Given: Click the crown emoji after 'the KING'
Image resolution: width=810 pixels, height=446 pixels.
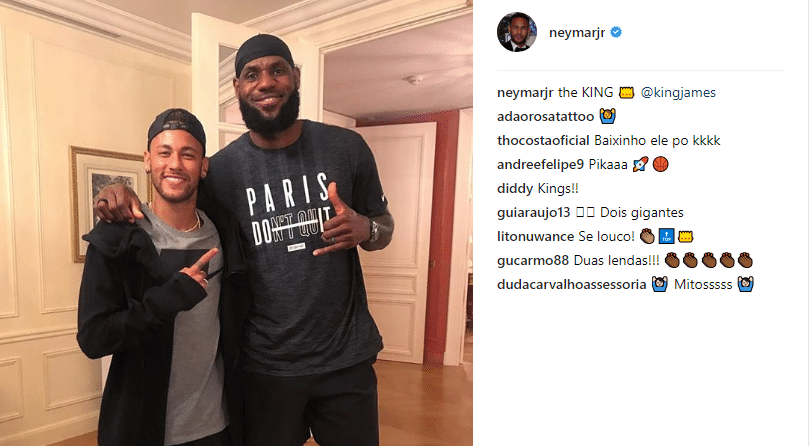Looking at the screenshot, I should (x=627, y=93).
